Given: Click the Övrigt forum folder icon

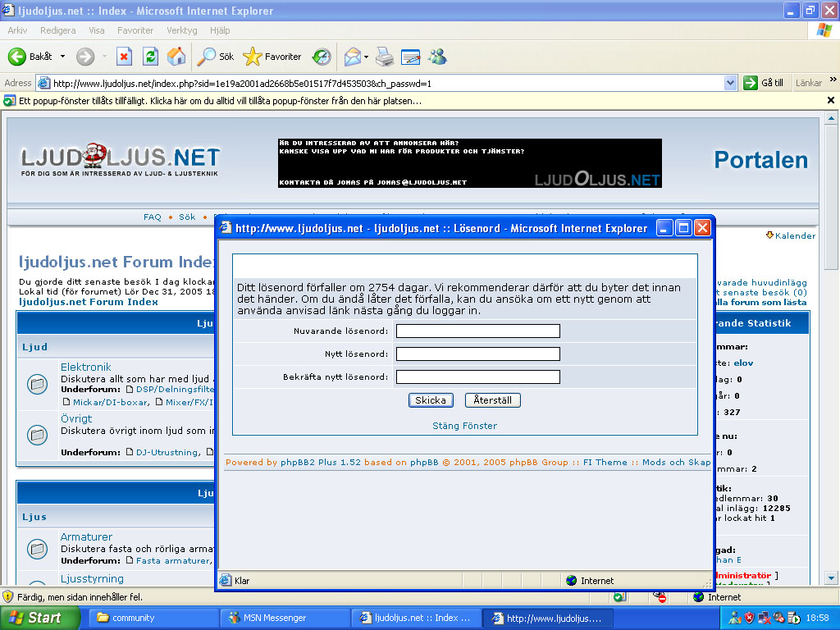Looking at the screenshot, I should pyautogui.click(x=38, y=435).
